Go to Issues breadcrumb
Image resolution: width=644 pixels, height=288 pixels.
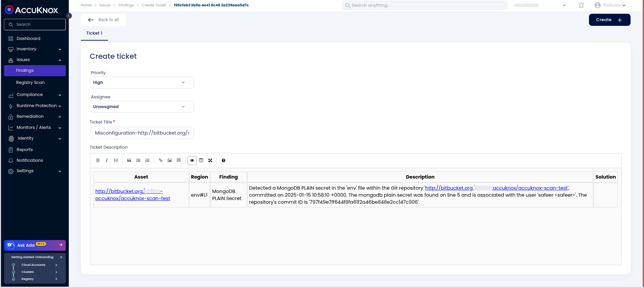105,5
